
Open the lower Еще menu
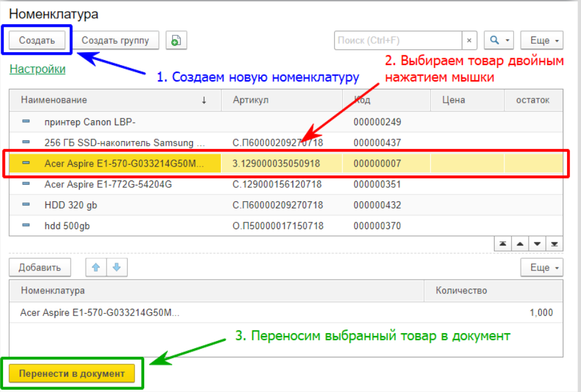(x=541, y=267)
